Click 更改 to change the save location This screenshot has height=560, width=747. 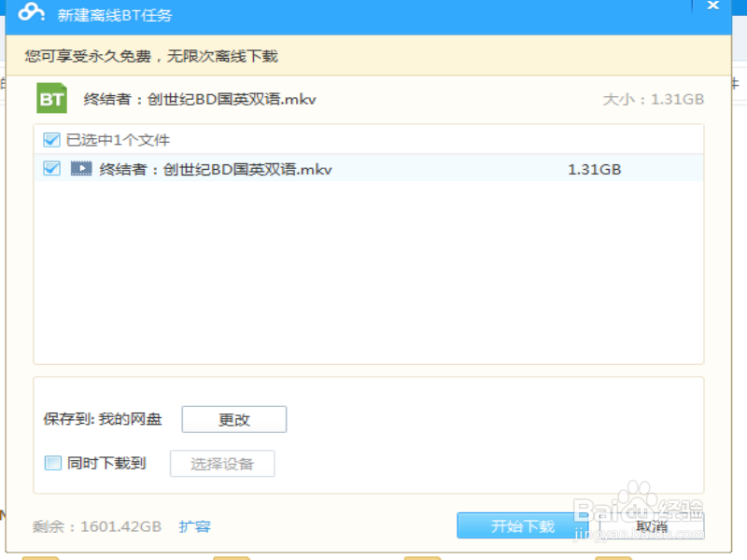pos(233,419)
